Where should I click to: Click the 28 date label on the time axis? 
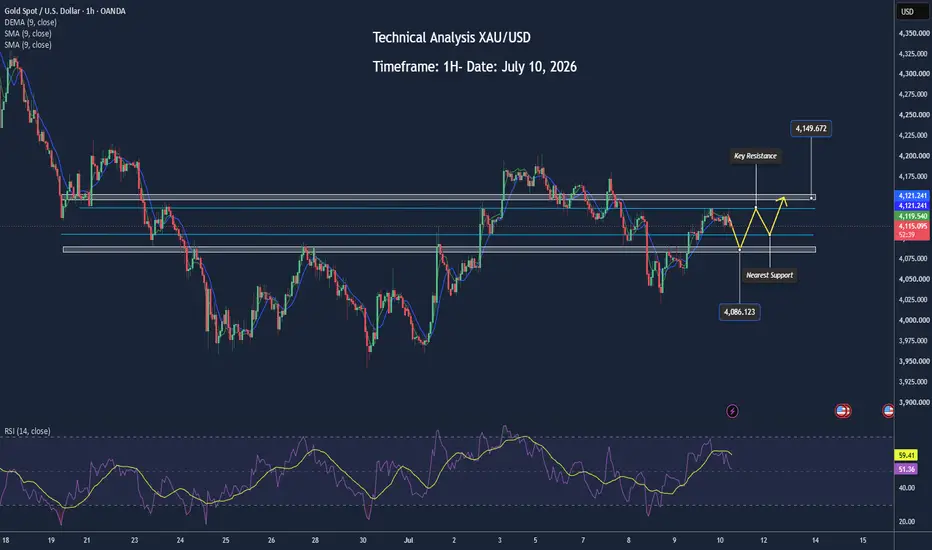(x=315, y=540)
